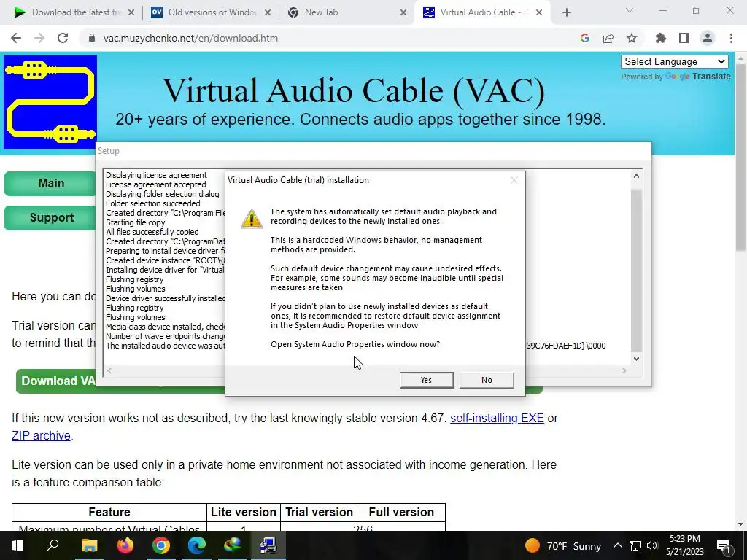Bookmark this page with the star icon
This screenshot has height=560, width=747.
pyautogui.click(x=632, y=38)
